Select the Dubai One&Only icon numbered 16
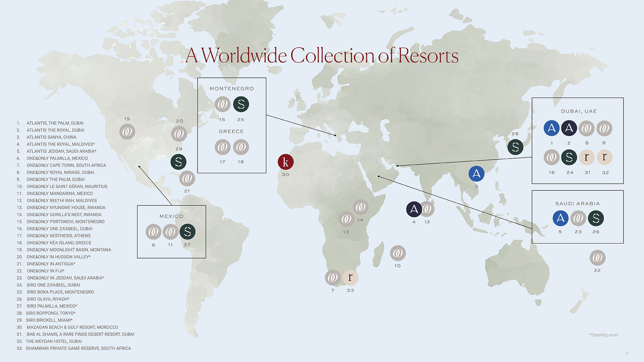The height and width of the screenshot is (362, 644). click(x=551, y=157)
